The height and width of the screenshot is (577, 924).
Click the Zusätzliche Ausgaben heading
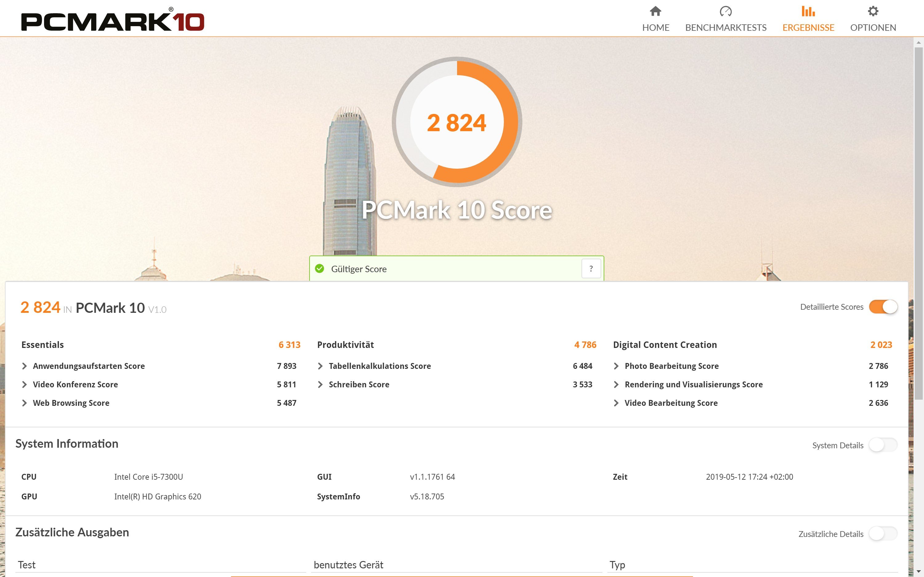(72, 532)
